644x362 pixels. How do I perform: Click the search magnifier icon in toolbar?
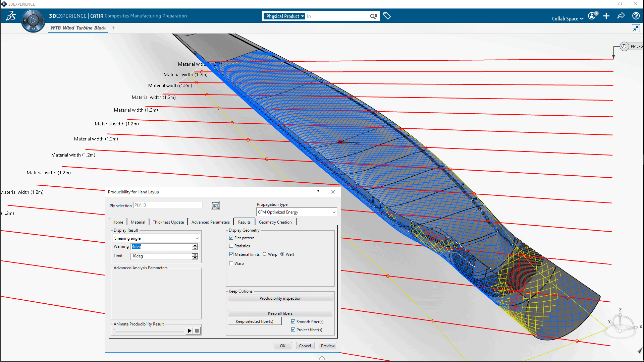[374, 16]
